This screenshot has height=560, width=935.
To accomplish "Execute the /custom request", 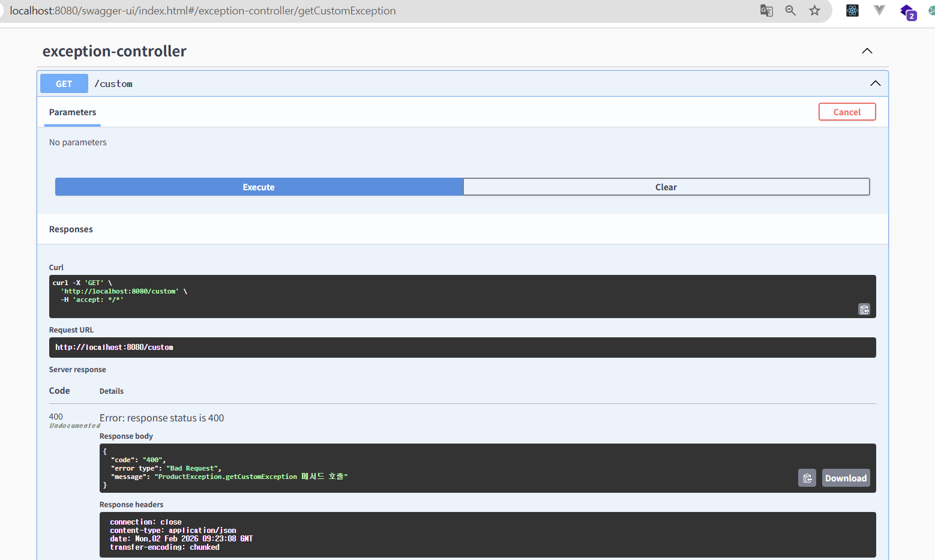I will pos(259,187).
